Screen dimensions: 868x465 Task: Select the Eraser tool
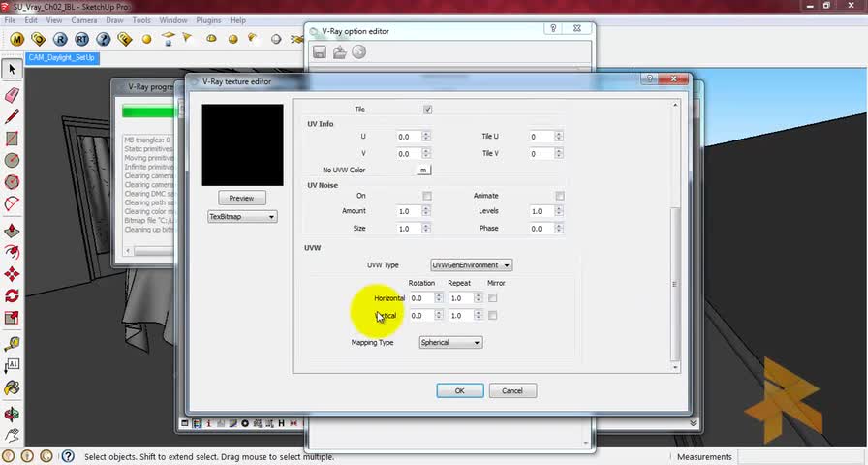[12, 95]
